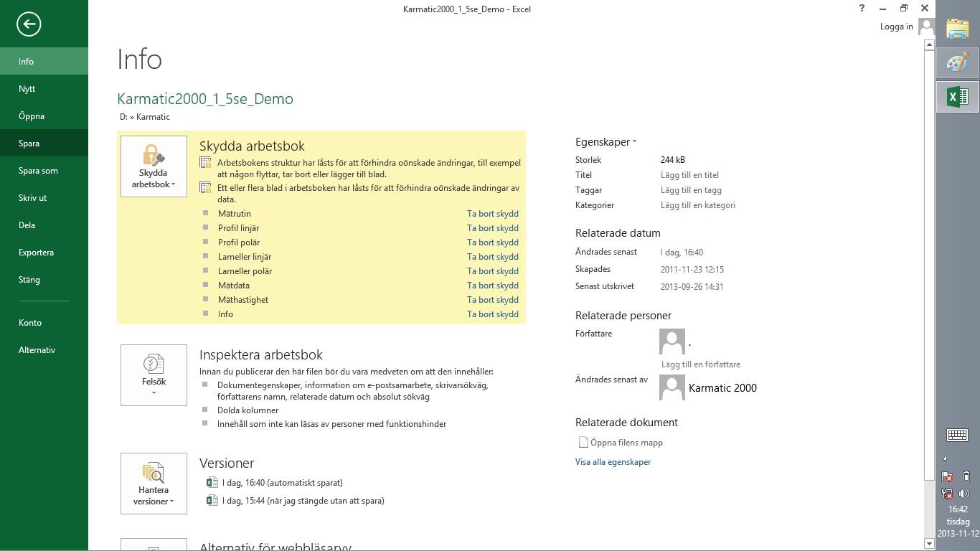This screenshot has height=551, width=980.
Task: Click the Skapades date 2011-11-23 12:15
Action: 692,270
